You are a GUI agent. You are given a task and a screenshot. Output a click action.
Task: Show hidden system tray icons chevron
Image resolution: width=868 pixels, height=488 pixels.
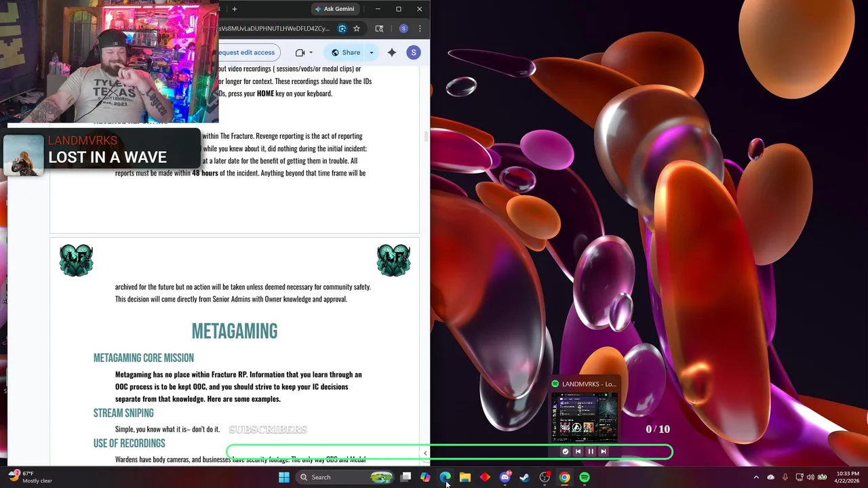pos(756,477)
